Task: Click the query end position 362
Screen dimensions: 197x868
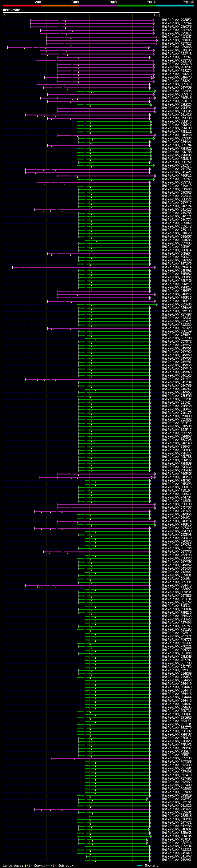Action: click(155, 15)
